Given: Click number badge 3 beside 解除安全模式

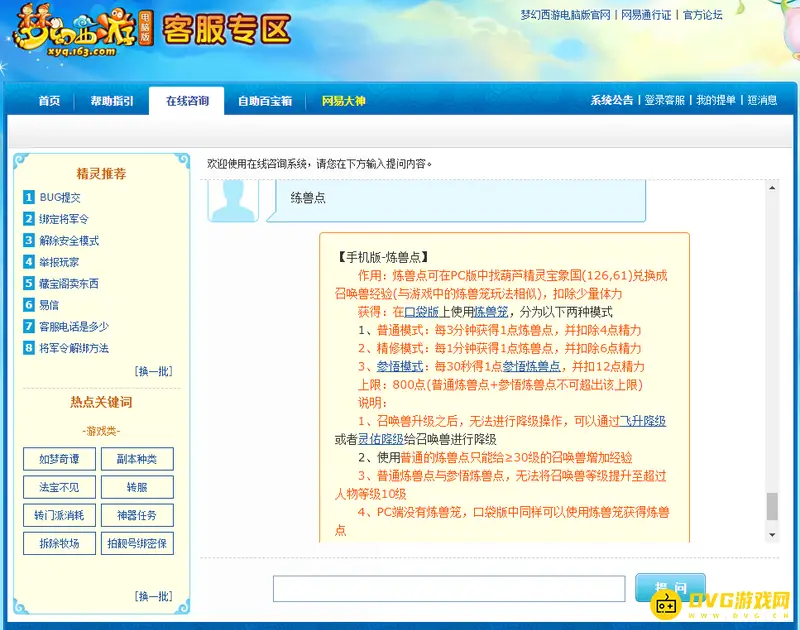Looking at the screenshot, I should click(29, 240).
